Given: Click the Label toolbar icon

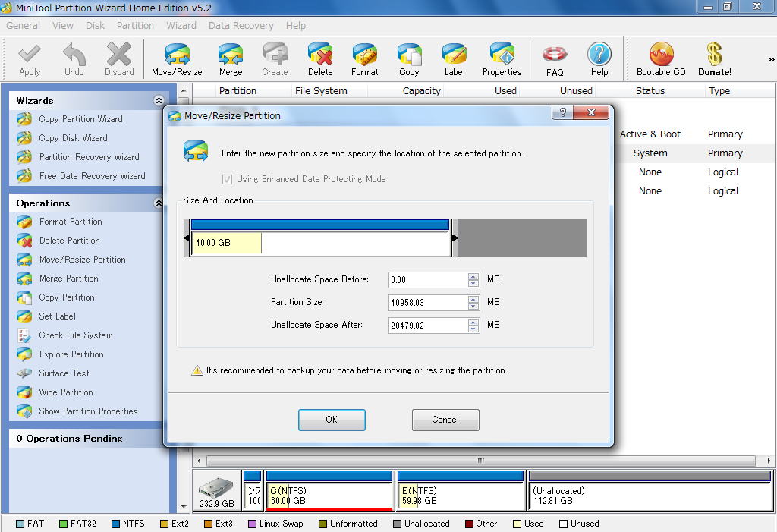Looking at the screenshot, I should coord(455,59).
